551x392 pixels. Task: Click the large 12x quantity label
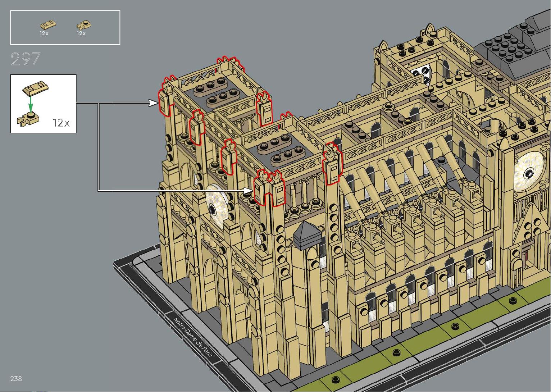[x=61, y=123]
